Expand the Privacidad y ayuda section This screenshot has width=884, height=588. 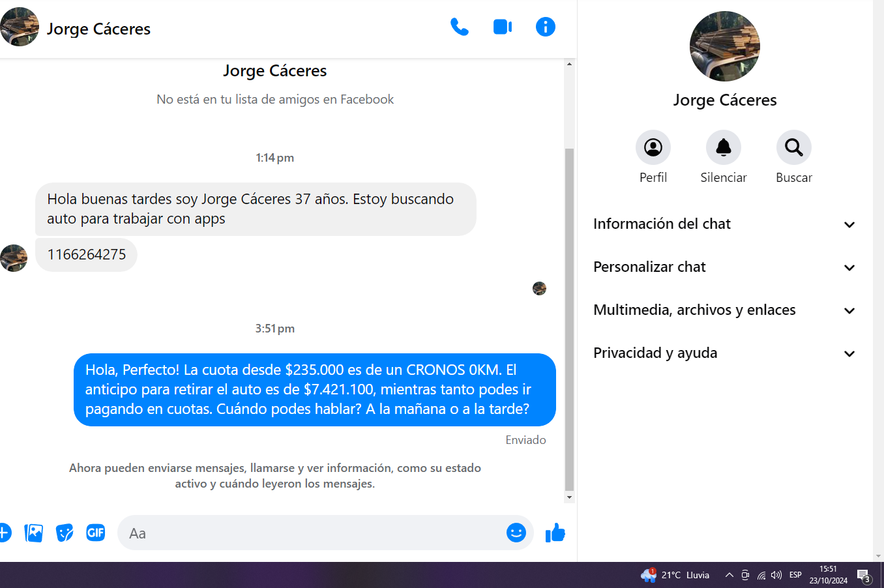click(x=724, y=353)
